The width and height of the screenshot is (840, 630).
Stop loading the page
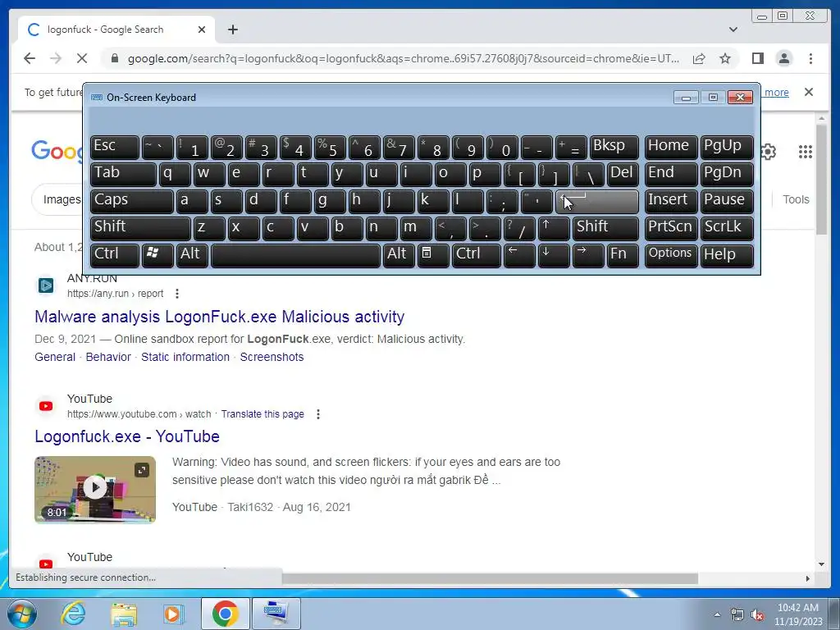[x=82, y=58]
